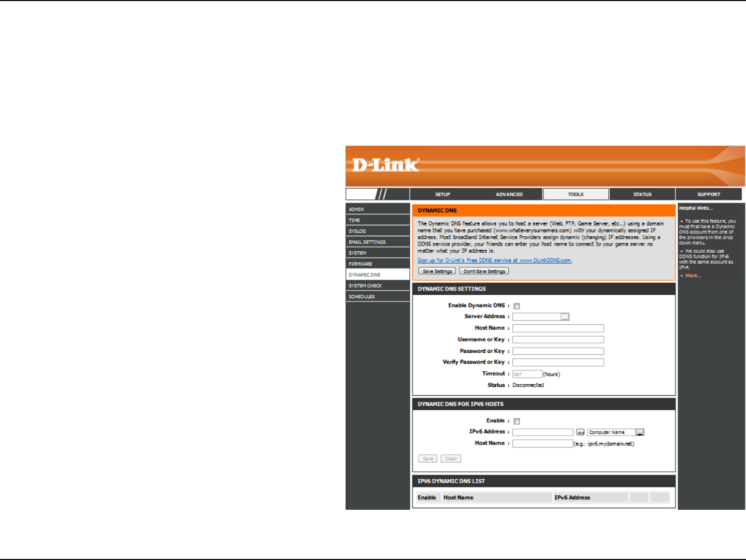Open the ADVANCED tab

[x=509, y=194]
